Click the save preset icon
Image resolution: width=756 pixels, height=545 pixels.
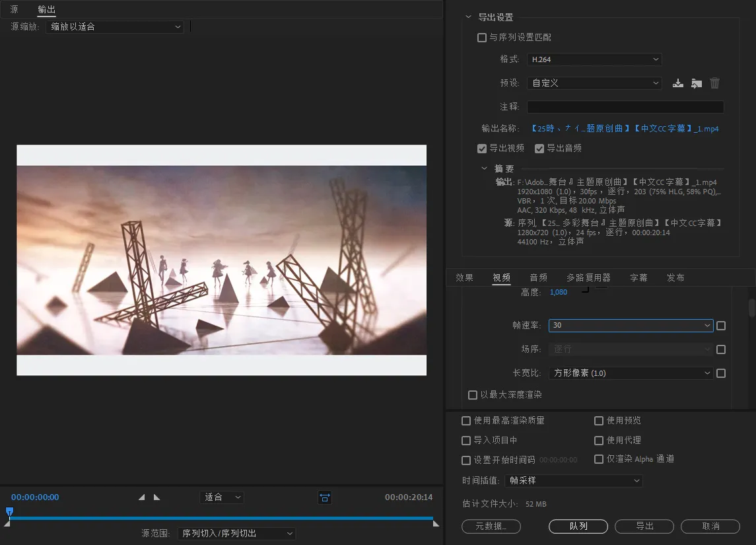[x=678, y=83]
